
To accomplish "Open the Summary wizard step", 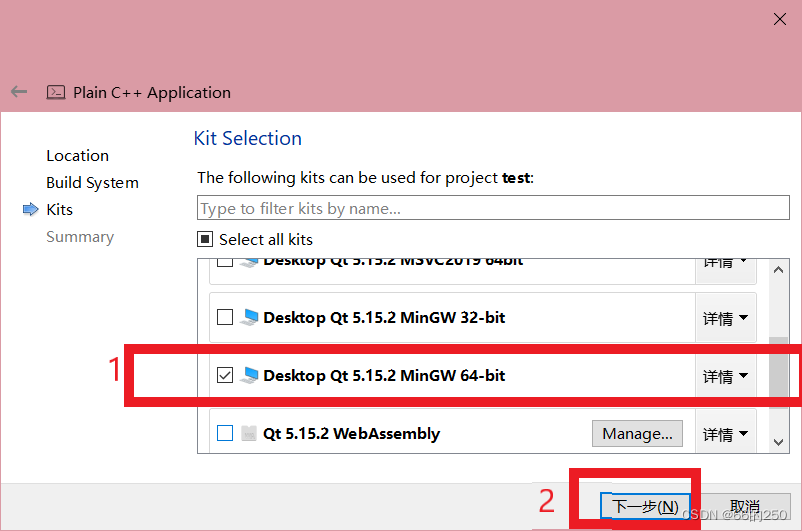I will click(x=80, y=237).
